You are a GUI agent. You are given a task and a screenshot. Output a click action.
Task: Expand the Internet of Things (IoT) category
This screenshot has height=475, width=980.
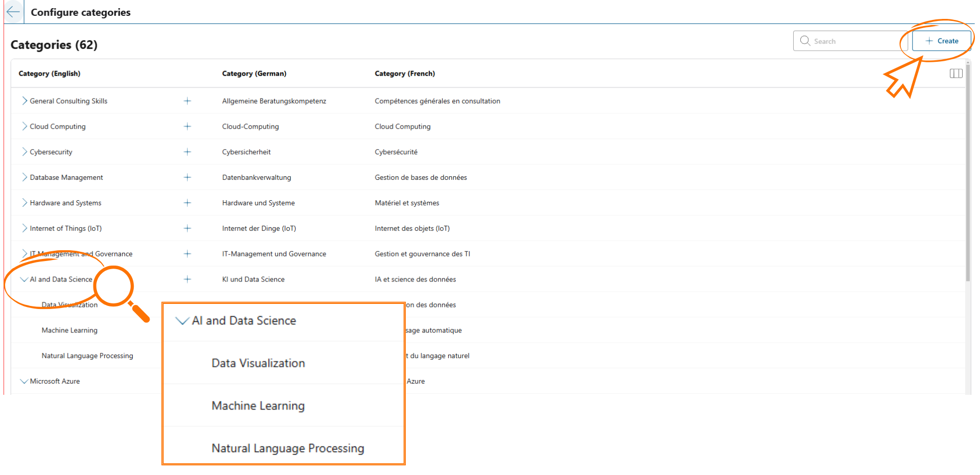(24, 229)
